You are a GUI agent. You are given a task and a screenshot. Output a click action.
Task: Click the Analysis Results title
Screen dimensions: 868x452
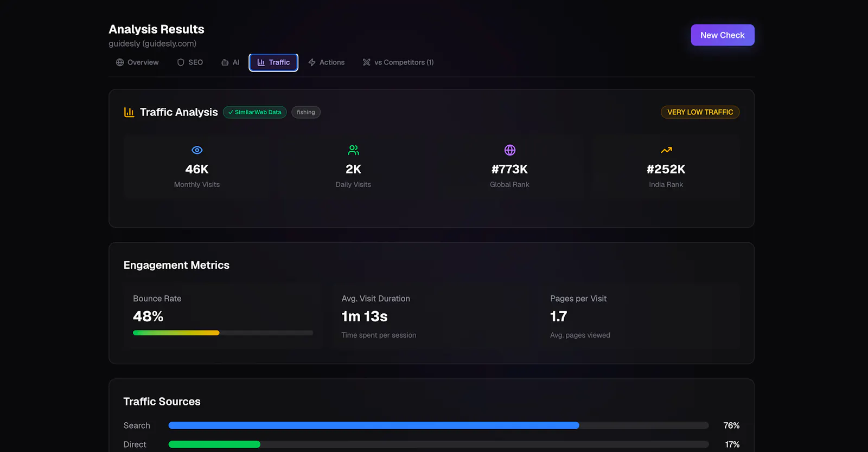click(x=156, y=29)
